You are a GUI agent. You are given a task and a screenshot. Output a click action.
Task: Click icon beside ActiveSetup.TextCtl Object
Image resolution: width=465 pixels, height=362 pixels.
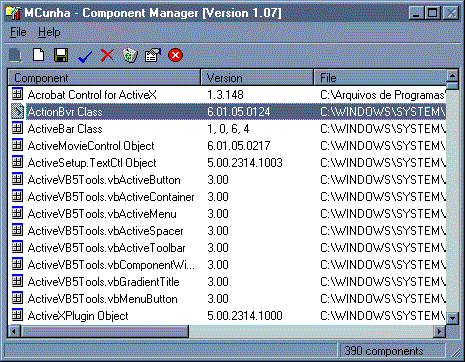pos(17,162)
